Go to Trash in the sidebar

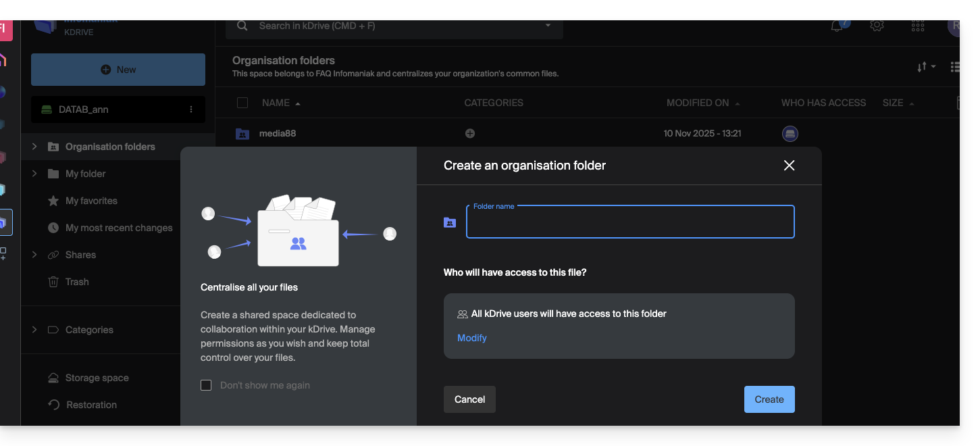click(77, 282)
